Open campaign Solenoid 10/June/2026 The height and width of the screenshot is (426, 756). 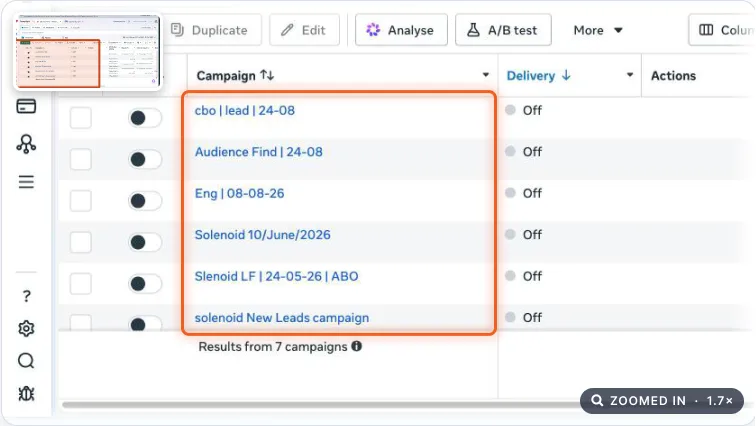[x=262, y=235]
